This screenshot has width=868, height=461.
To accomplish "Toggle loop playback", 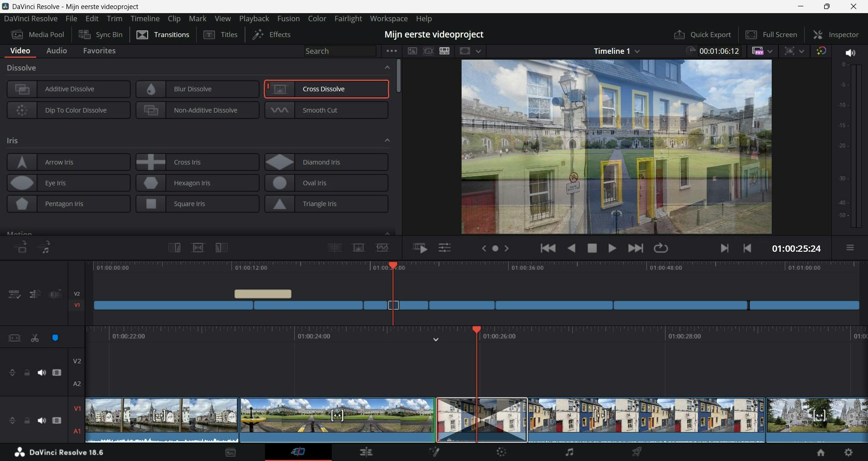I will pos(660,248).
